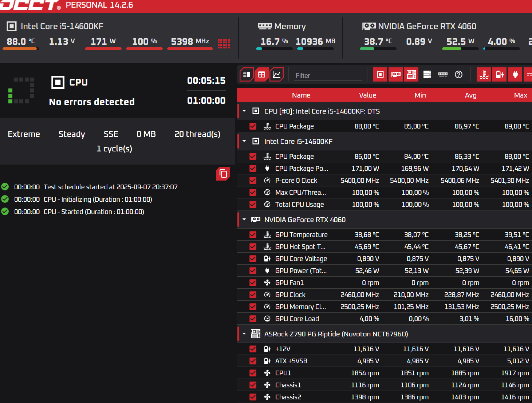
Task: Focus the sensor Filter text field
Action: (x=328, y=75)
